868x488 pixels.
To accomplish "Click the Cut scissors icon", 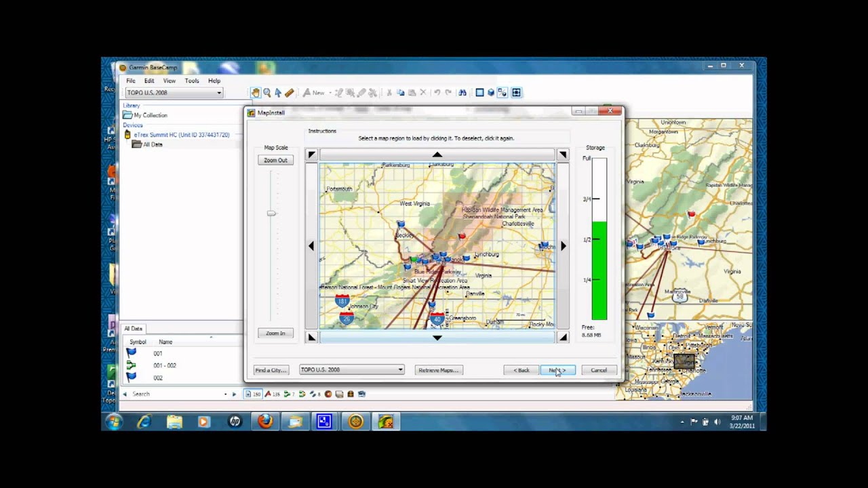I will coord(390,93).
